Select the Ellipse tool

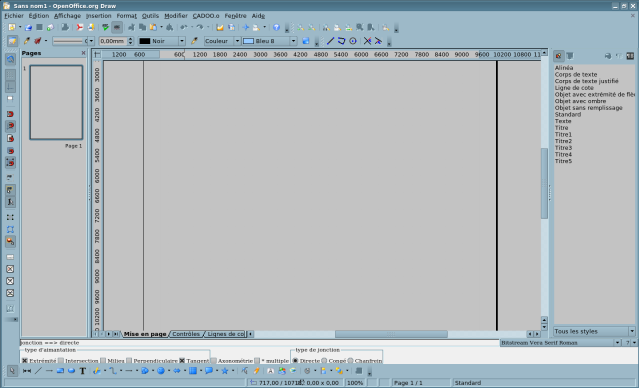71,371
